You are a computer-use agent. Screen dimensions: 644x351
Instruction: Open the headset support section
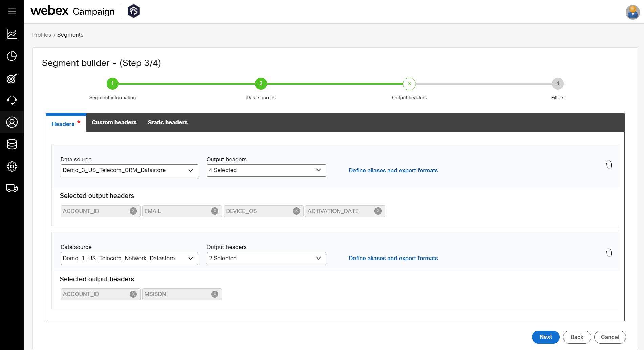coord(12,100)
